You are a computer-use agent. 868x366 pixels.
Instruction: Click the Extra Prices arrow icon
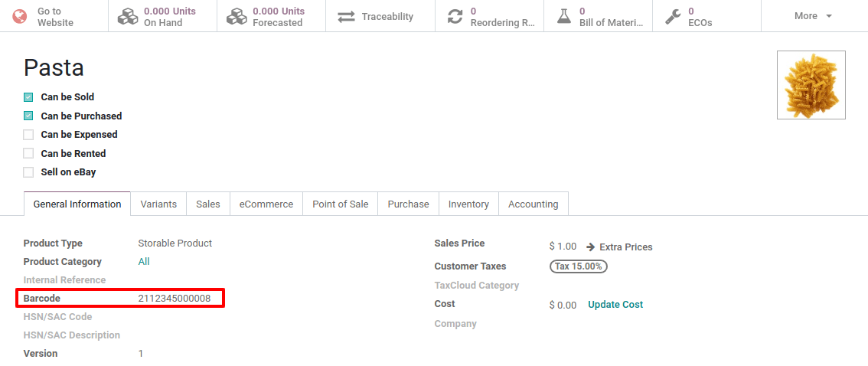point(591,247)
